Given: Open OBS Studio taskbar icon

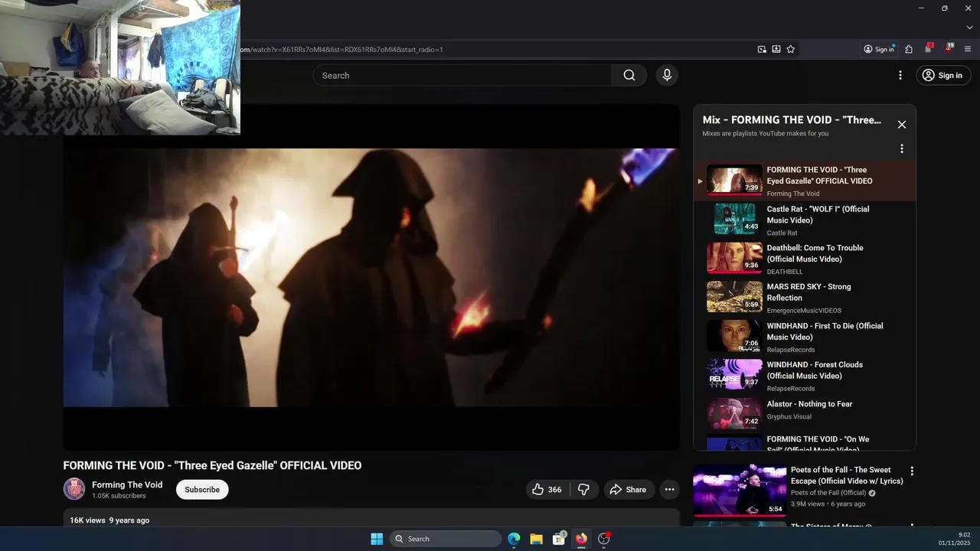Looking at the screenshot, I should pos(604,539).
